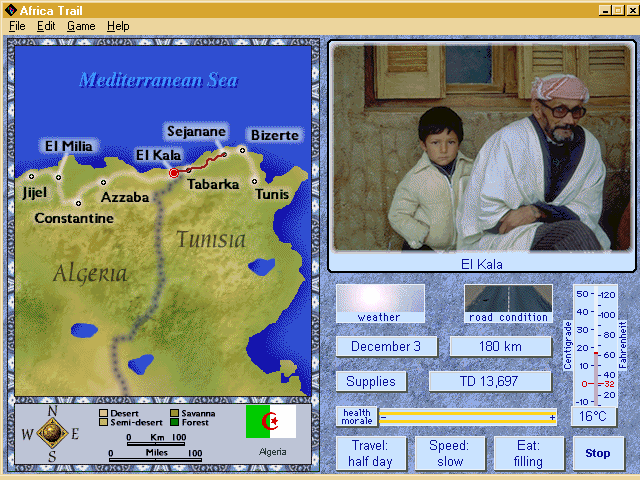This screenshot has height=480, width=640.
Task: Click the 16°C temperature readout
Action: pyautogui.click(x=593, y=416)
